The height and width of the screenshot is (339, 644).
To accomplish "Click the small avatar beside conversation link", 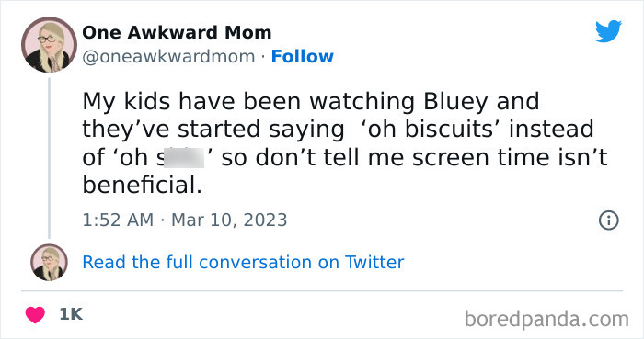I will coord(49,263).
